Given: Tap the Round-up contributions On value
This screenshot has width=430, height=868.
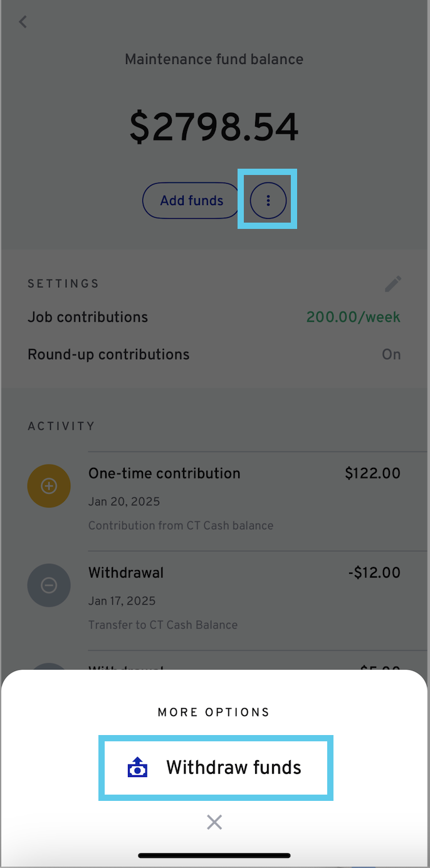Looking at the screenshot, I should [x=391, y=354].
